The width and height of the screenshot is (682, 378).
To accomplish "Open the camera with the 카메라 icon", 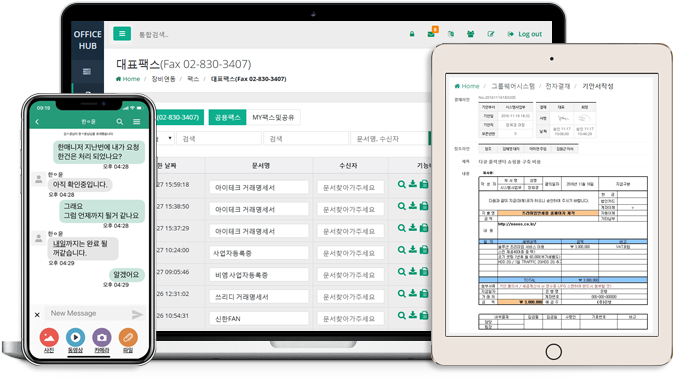I will (102, 338).
